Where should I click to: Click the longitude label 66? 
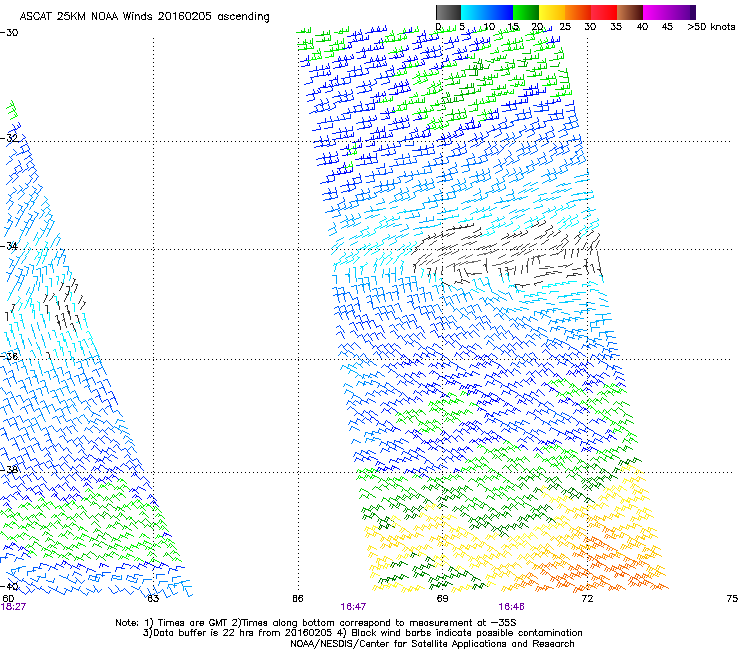(298, 599)
